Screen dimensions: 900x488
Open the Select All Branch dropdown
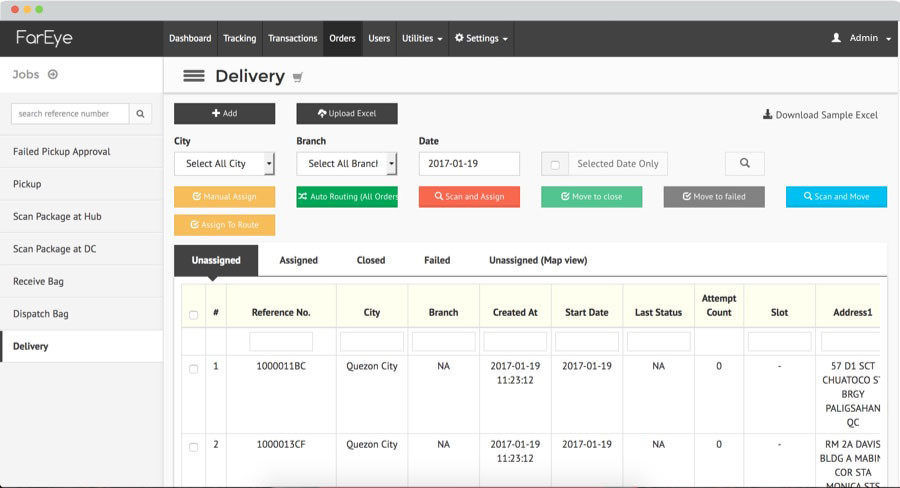point(346,164)
